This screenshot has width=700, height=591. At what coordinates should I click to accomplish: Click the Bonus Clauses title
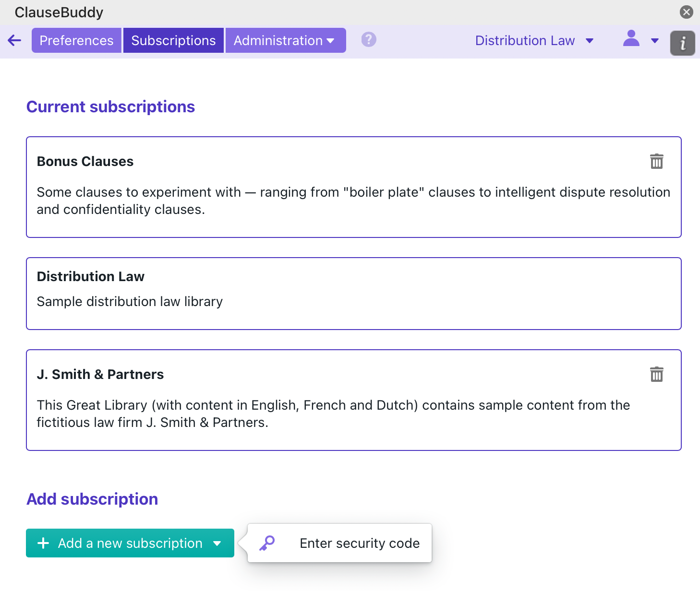point(85,161)
